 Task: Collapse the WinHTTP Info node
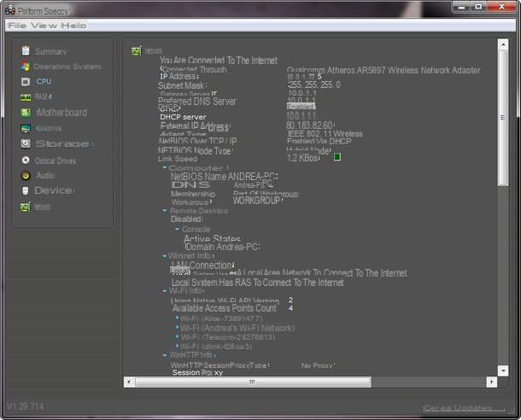[x=165, y=355]
